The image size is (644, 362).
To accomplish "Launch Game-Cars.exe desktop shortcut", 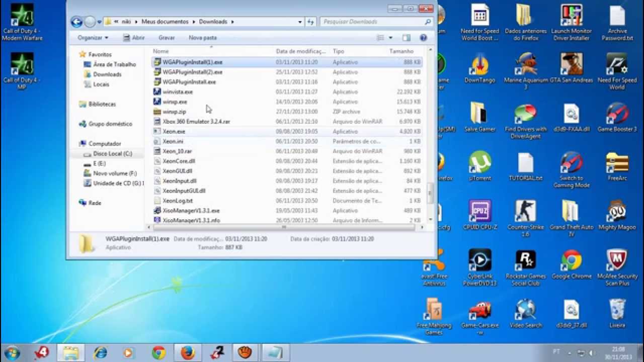I will pyautogui.click(x=480, y=317).
